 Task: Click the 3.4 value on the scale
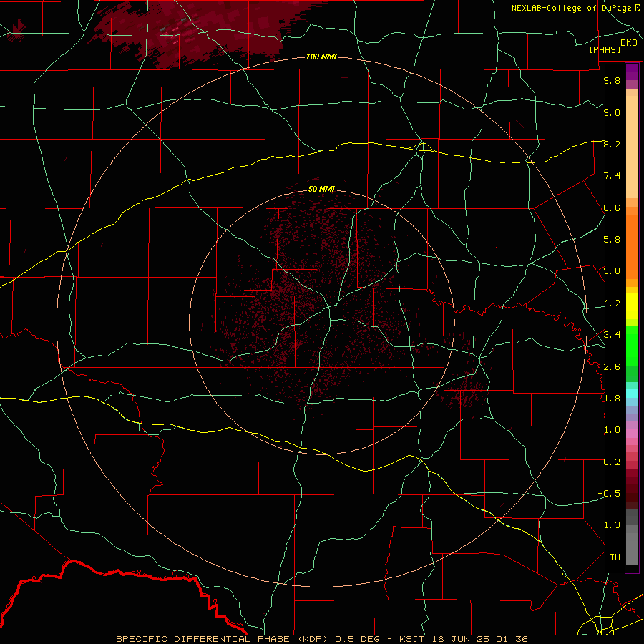click(x=612, y=335)
